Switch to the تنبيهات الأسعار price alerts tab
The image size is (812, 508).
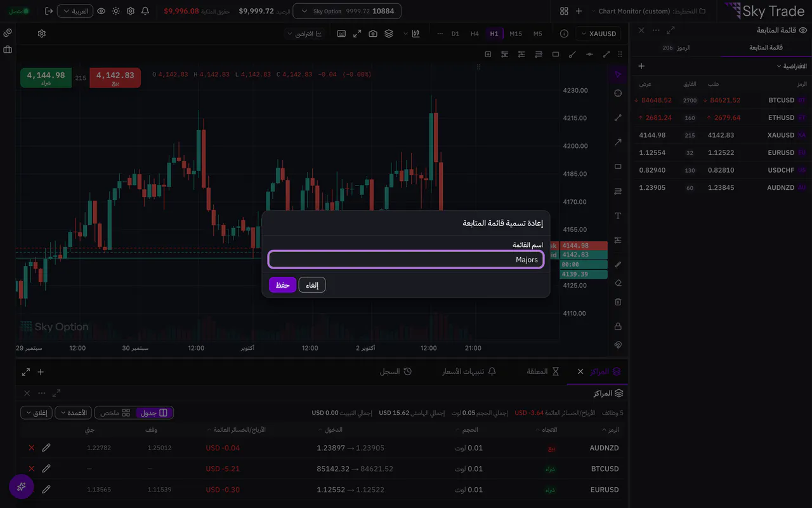click(469, 371)
